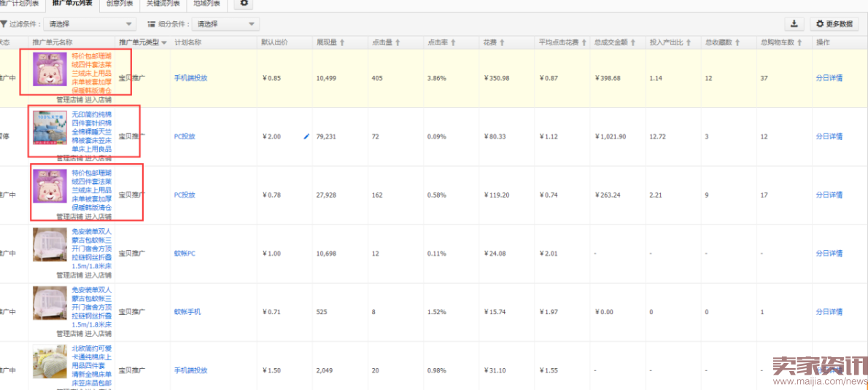The height and width of the screenshot is (390, 868).
Task: Open the 地域列表 tab
Action: (x=206, y=4)
